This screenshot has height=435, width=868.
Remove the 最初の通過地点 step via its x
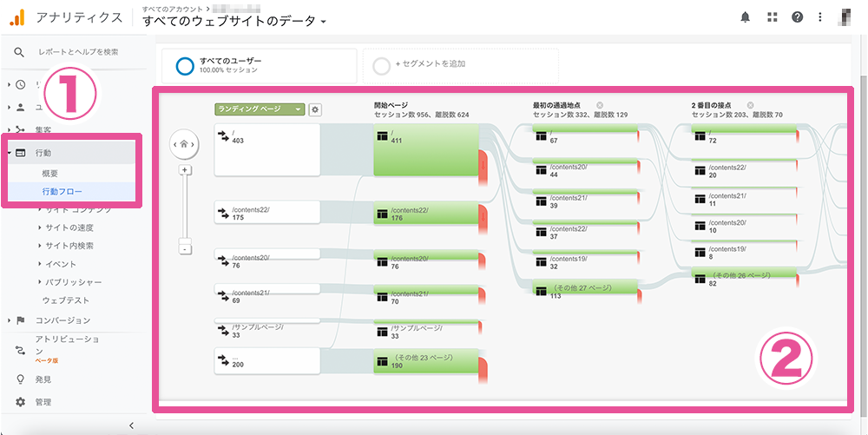(600, 105)
